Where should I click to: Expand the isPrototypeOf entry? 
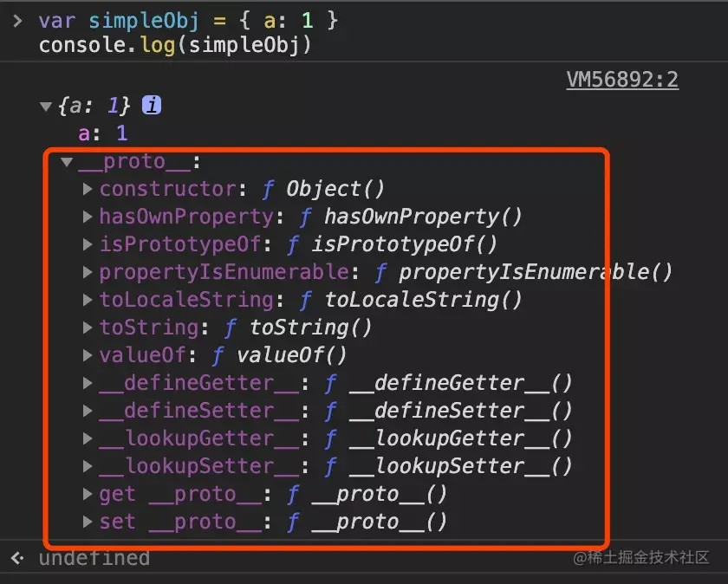coord(88,244)
